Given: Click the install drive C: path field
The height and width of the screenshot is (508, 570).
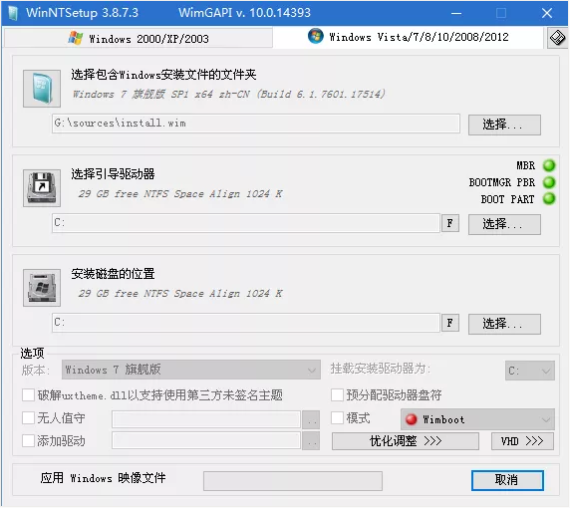Looking at the screenshot, I should coord(246,323).
